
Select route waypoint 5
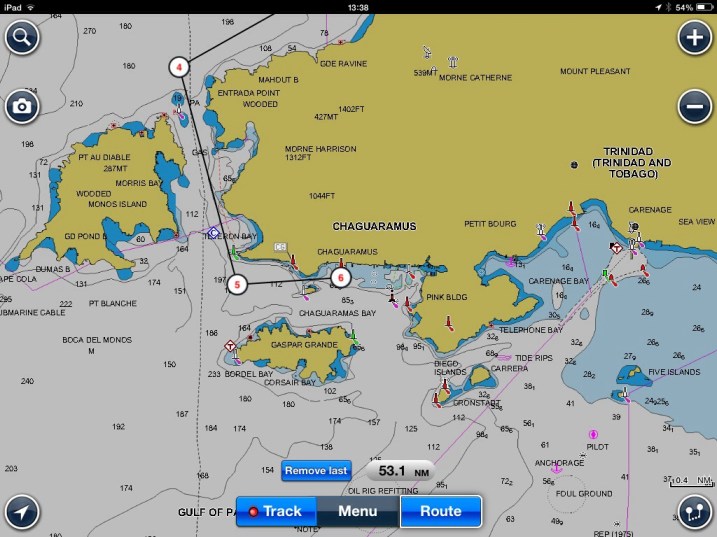236,284
